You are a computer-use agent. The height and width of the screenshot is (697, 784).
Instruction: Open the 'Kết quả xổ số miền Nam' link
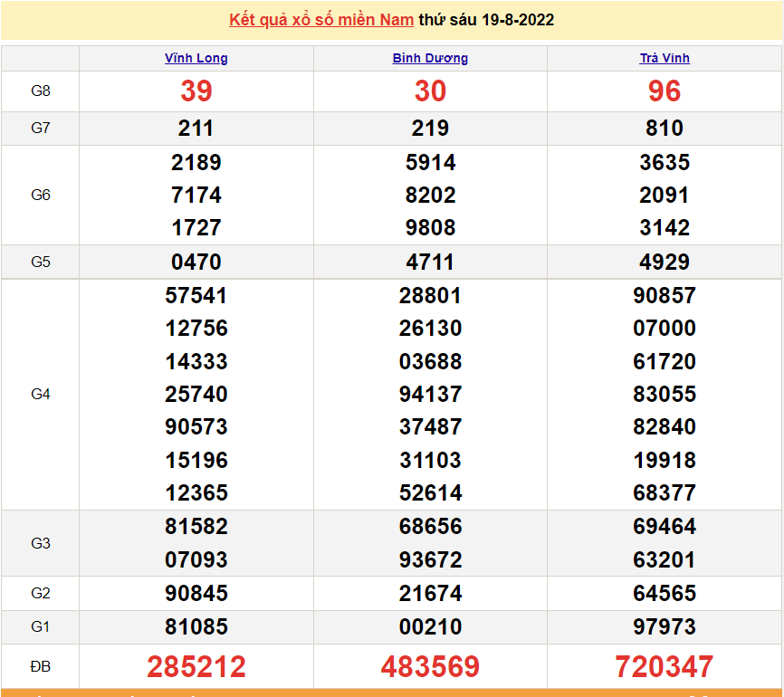point(321,20)
